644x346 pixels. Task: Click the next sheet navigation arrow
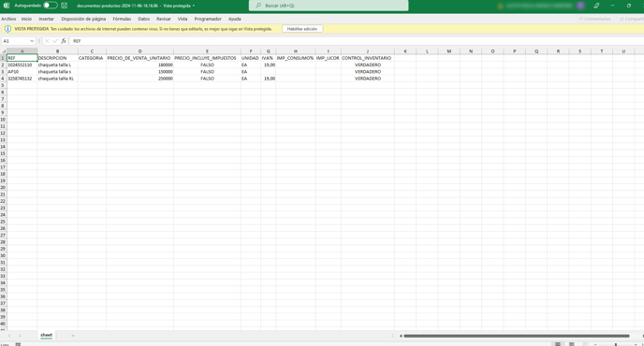20,336
